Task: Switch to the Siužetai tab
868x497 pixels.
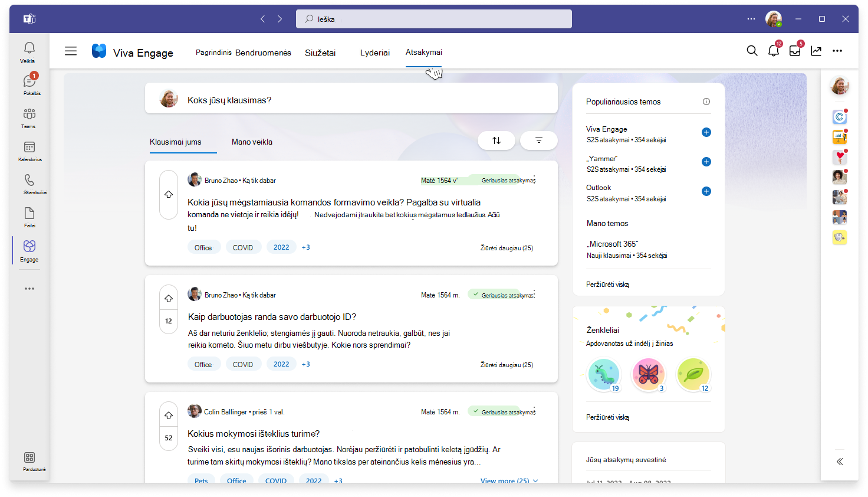Action: (x=320, y=53)
